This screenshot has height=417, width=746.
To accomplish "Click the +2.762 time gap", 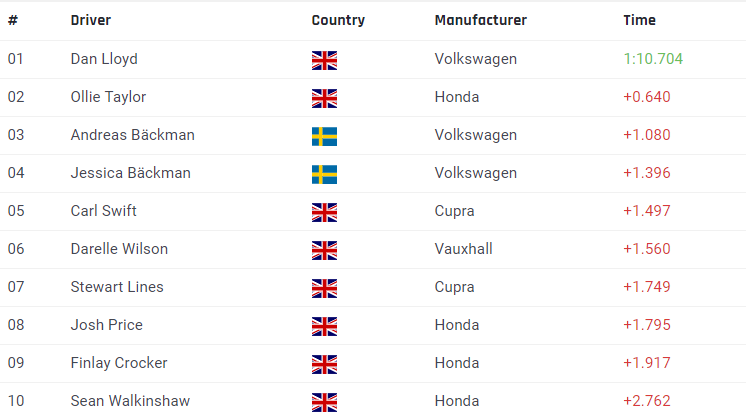I will pyautogui.click(x=647, y=401).
